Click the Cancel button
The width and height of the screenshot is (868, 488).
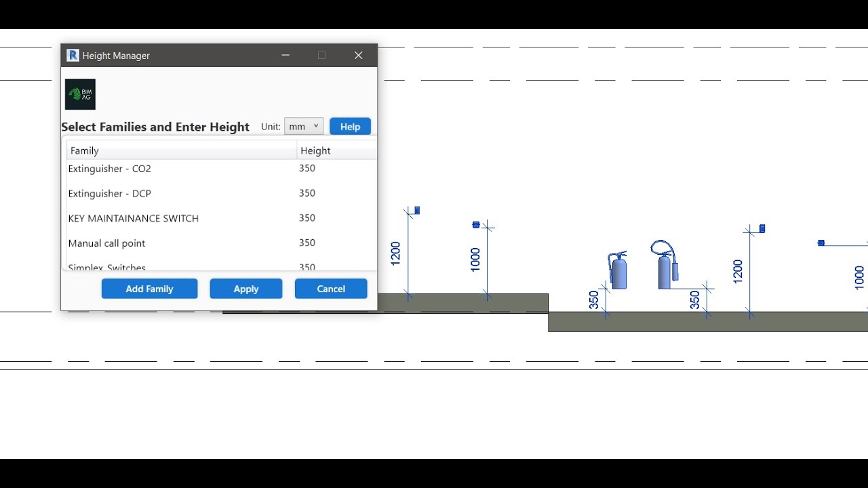331,289
